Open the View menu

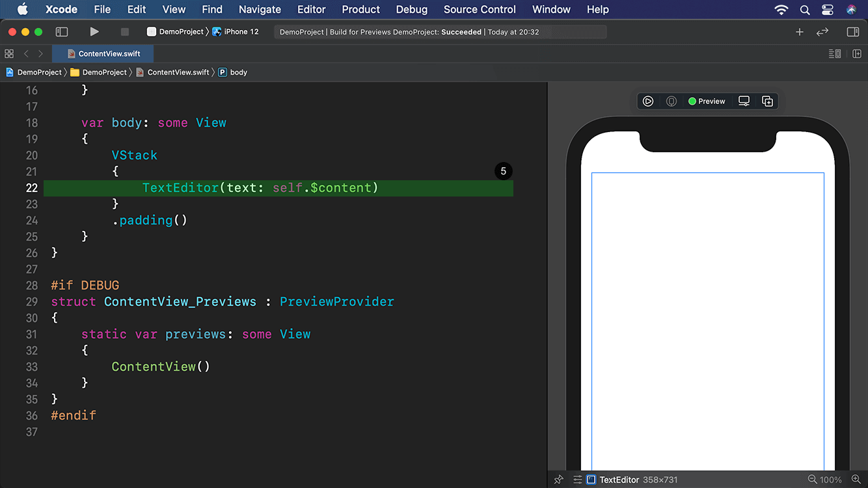pyautogui.click(x=174, y=9)
